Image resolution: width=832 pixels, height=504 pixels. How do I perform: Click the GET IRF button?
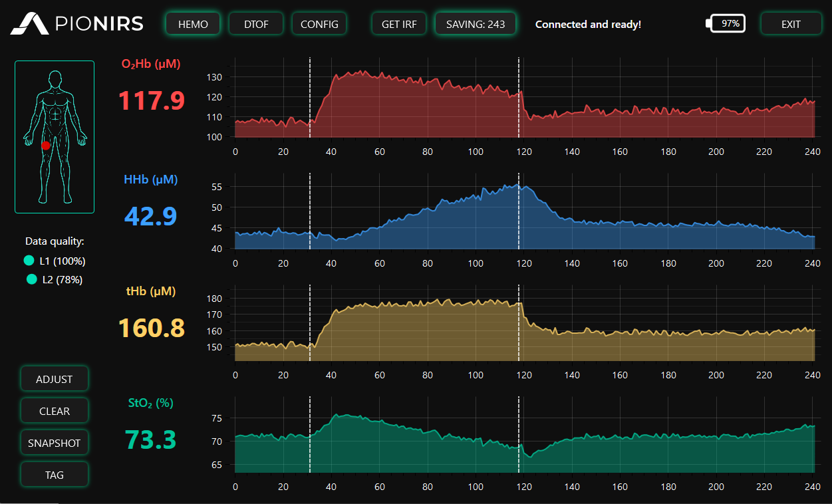click(400, 24)
